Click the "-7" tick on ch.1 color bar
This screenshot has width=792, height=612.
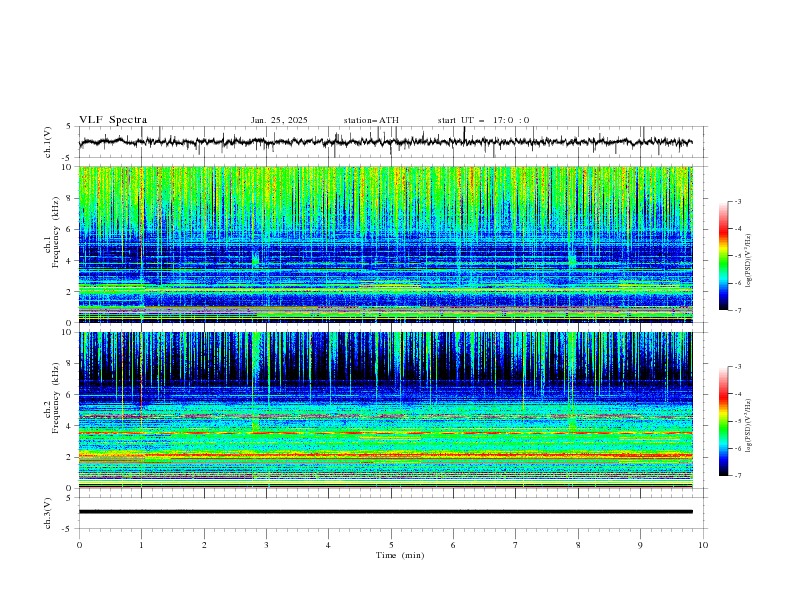(x=737, y=310)
